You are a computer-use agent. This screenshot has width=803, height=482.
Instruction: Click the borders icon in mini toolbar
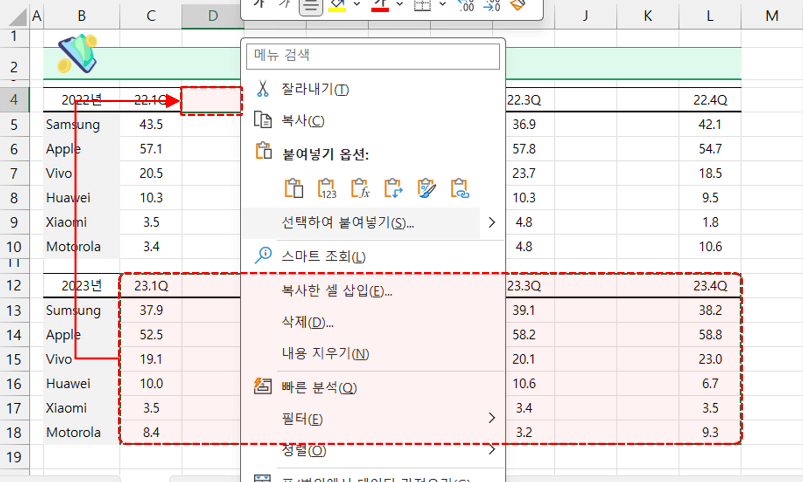422,5
